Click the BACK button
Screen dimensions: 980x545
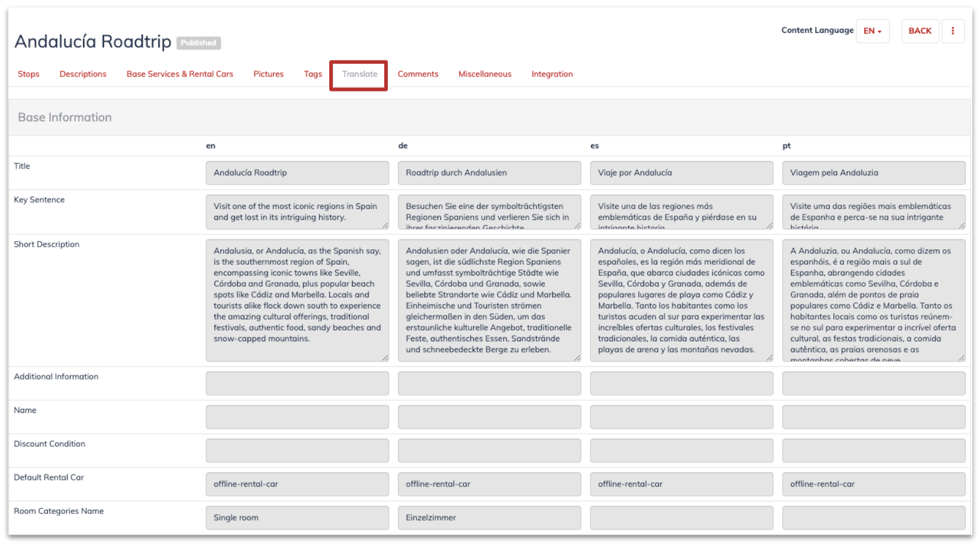coord(920,31)
